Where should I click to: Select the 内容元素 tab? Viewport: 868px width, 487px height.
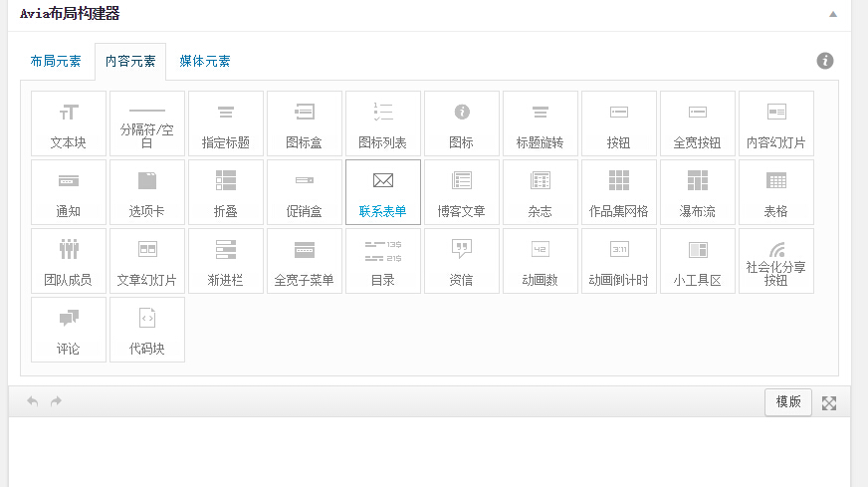coord(130,61)
